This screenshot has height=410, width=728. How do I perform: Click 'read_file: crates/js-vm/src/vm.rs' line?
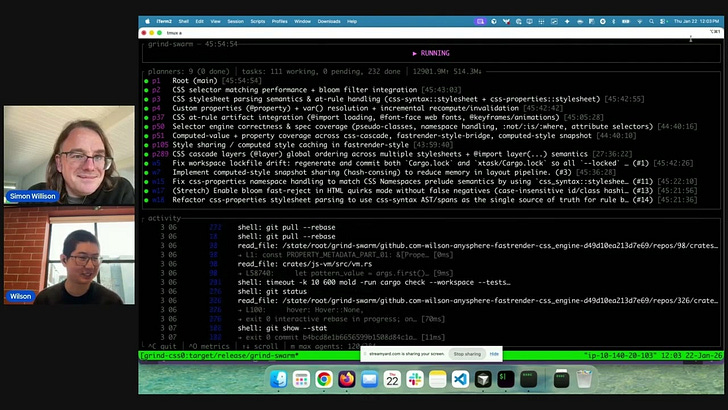click(x=305, y=264)
